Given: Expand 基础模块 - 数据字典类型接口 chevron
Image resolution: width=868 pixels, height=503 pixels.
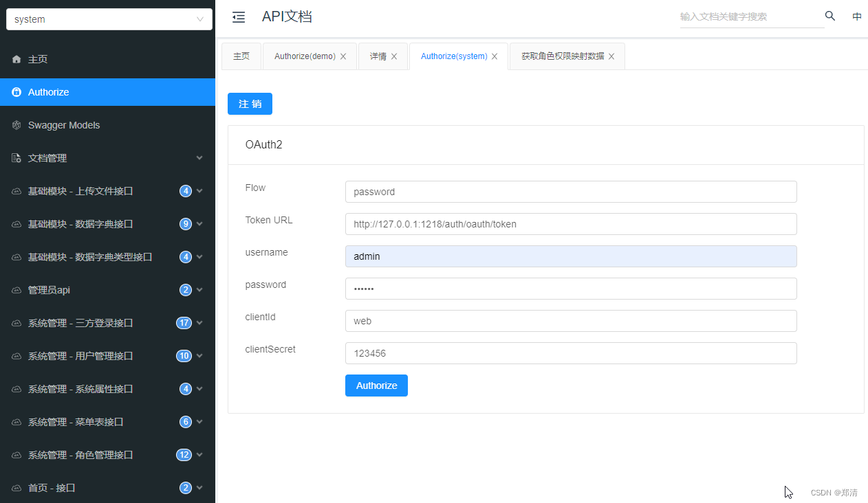Looking at the screenshot, I should point(199,257).
